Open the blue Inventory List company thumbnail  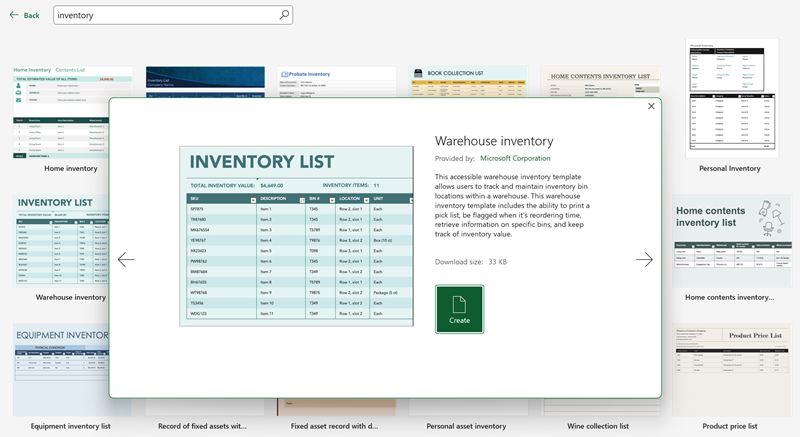[205, 82]
